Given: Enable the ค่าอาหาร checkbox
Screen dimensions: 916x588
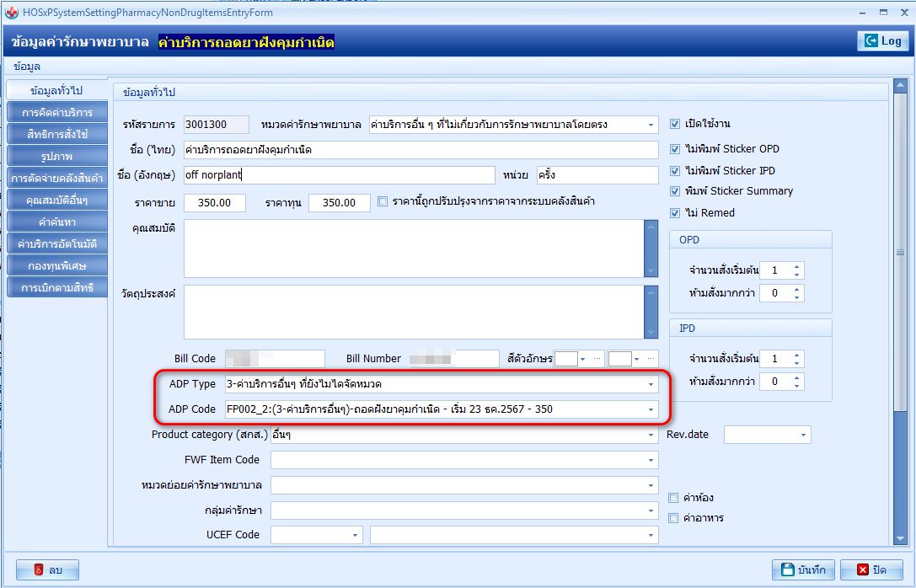Looking at the screenshot, I should [673, 518].
